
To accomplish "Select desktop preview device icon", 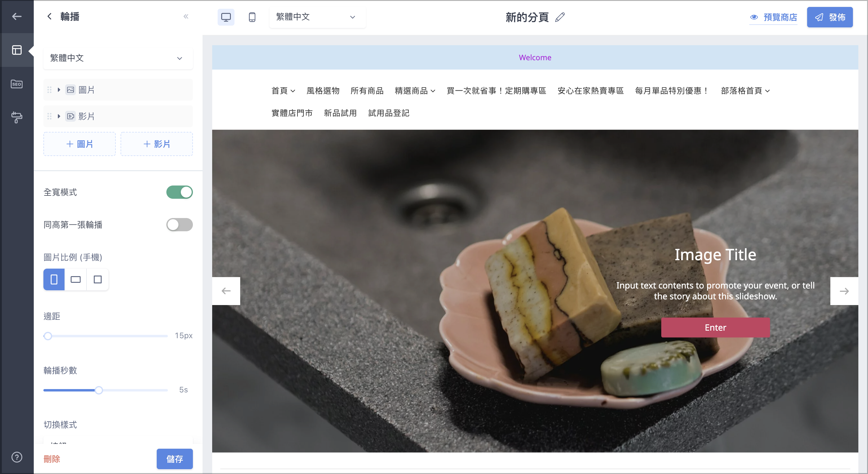I will coord(226,17).
